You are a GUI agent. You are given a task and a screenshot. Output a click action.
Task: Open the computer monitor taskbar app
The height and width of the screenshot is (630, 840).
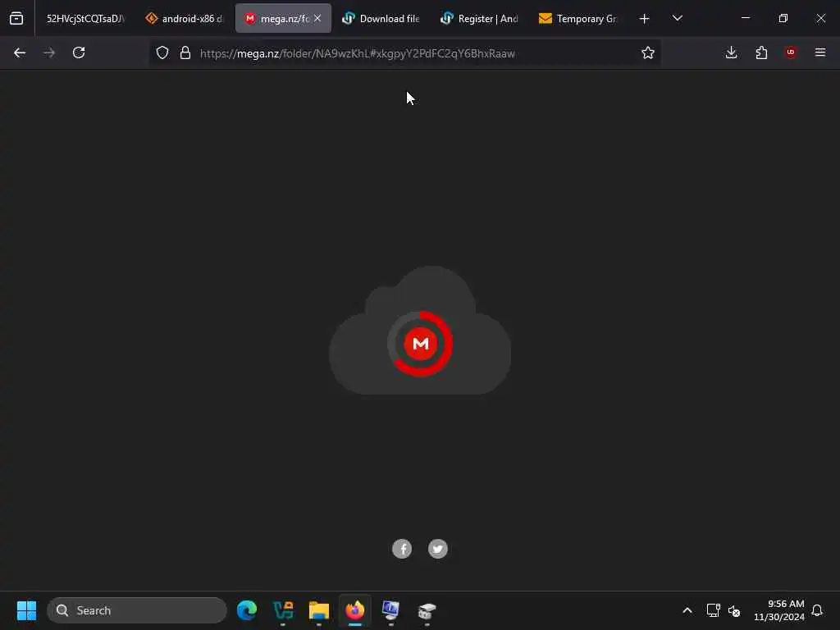390,610
